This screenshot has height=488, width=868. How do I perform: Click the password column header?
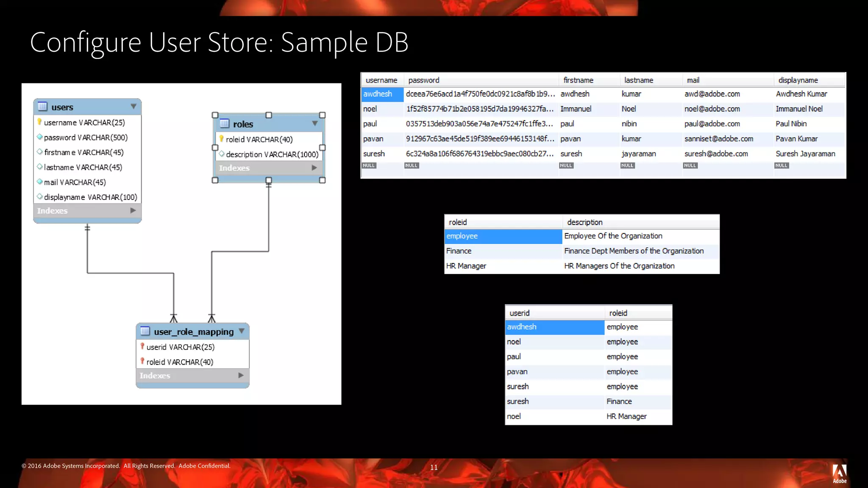click(424, 80)
